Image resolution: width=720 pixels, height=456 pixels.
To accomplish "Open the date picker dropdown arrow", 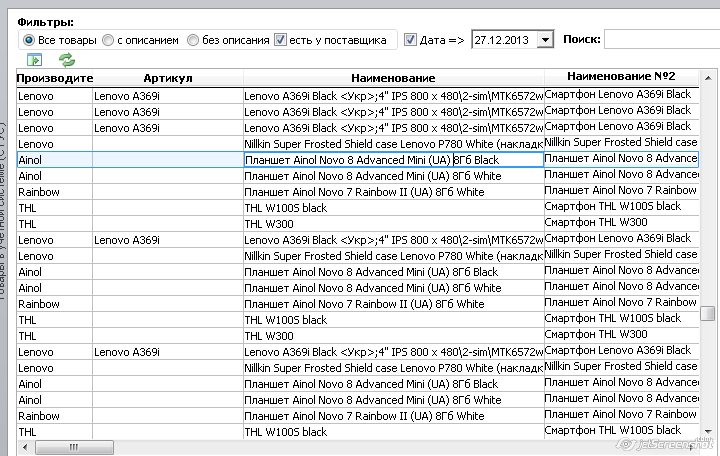I will coord(545,40).
